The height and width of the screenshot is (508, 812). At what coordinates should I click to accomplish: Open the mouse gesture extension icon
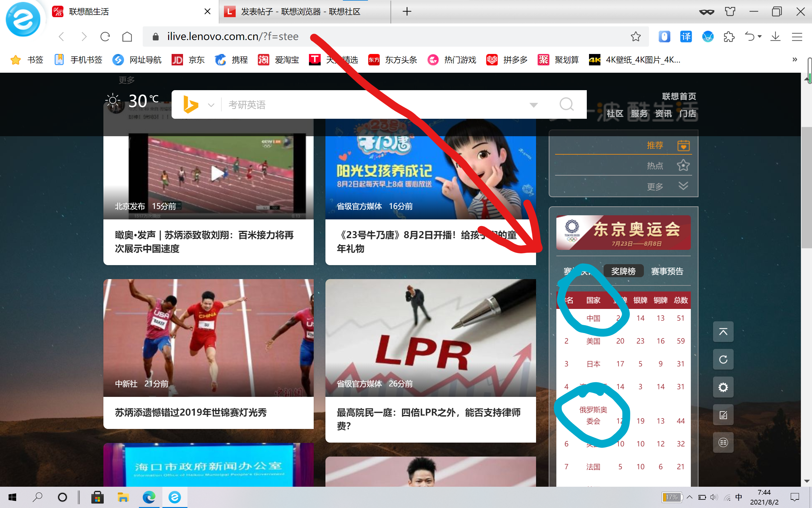pyautogui.click(x=665, y=36)
